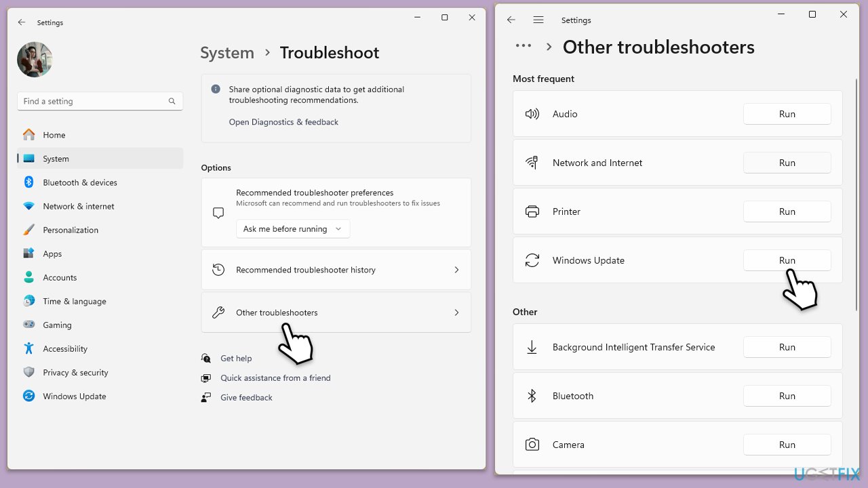The image size is (868, 488).
Task: Click the user profile picture
Action: [35, 60]
